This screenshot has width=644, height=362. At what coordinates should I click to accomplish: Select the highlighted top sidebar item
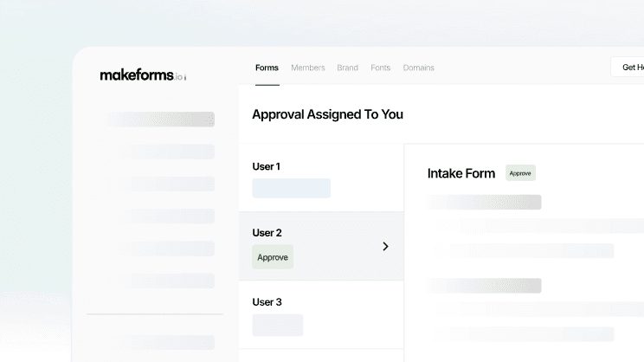pos(160,120)
